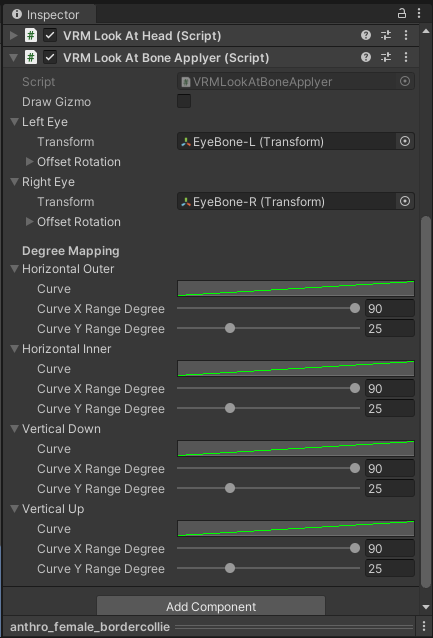The image size is (433, 638).
Task: Click Vertical Up Y Range value field 25
Action: coord(390,568)
